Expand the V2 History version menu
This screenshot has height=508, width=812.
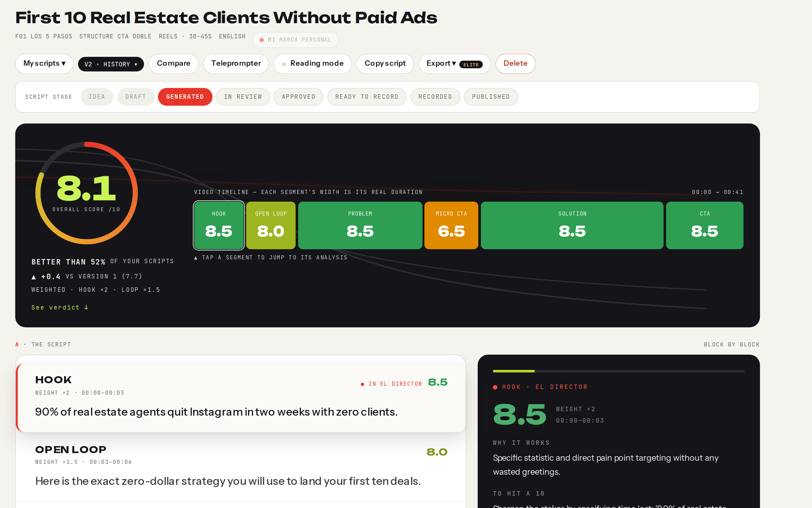(111, 64)
